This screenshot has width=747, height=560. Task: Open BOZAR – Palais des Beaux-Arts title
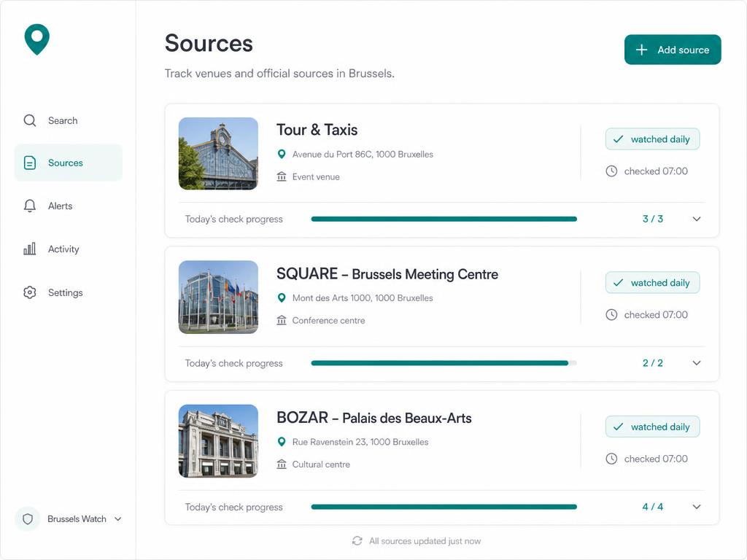(x=374, y=418)
